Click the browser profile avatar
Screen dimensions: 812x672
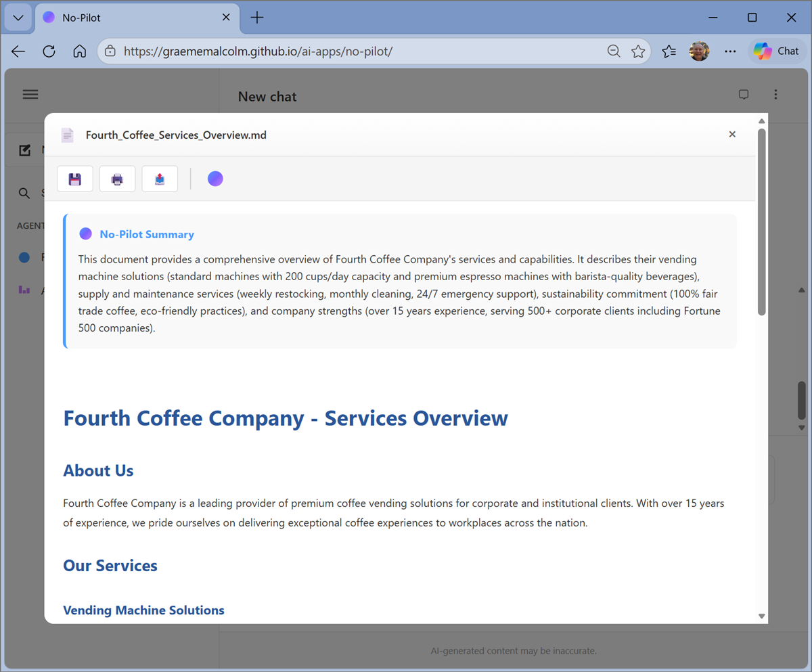700,51
